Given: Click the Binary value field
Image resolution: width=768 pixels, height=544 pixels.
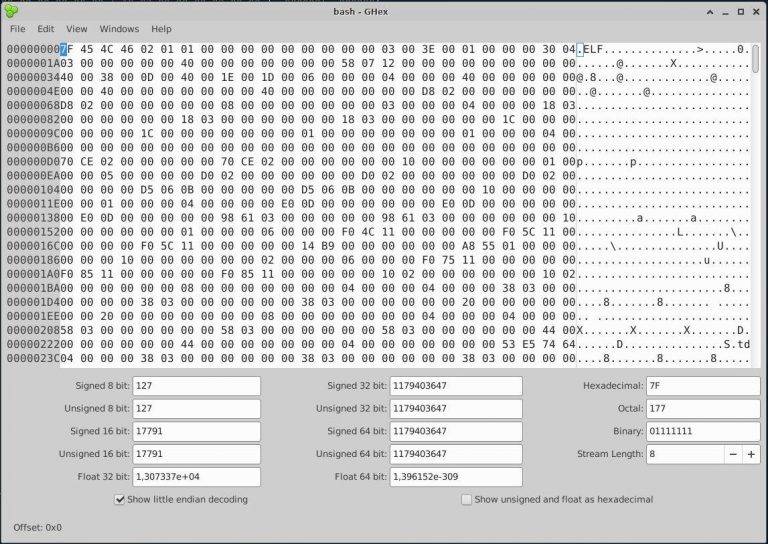Looking at the screenshot, I should tap(703, 431).
